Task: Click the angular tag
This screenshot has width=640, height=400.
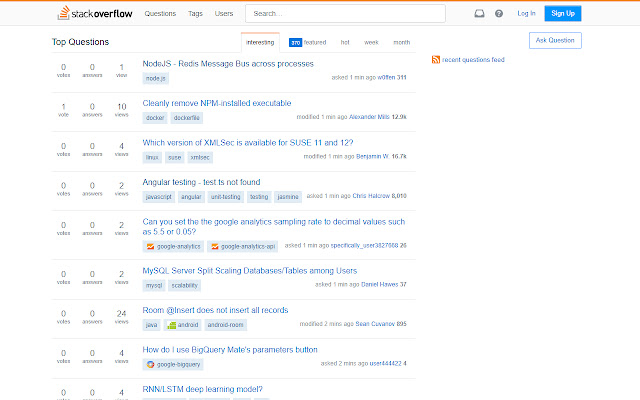Action: click(191, 197)
